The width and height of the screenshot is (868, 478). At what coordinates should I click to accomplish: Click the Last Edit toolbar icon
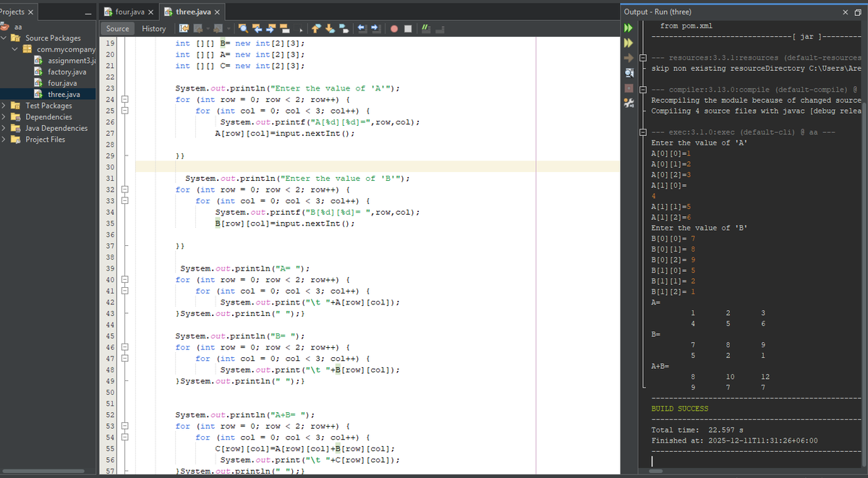click(184, 29)
